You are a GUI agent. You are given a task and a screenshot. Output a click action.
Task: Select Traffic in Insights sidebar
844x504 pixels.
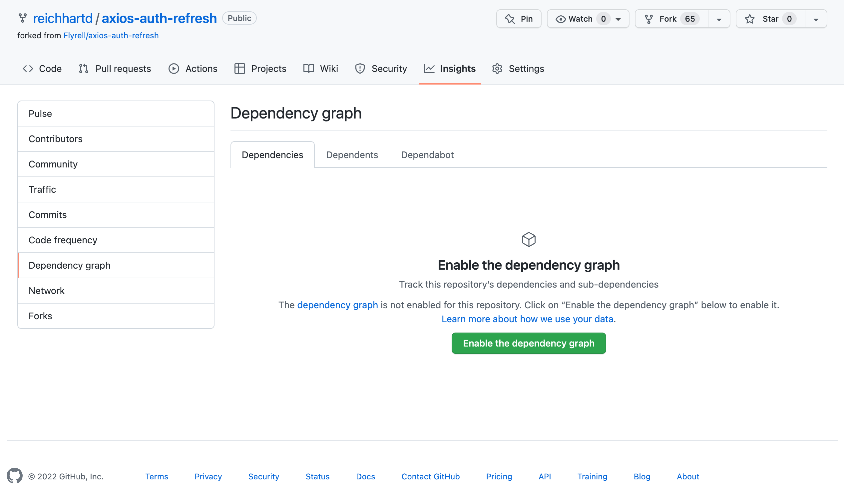[x=42, y=189]
